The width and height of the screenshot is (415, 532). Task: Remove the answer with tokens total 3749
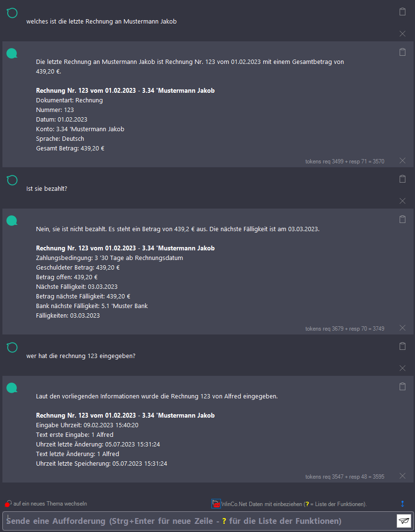pyautogui.click(x=403, y=328)
